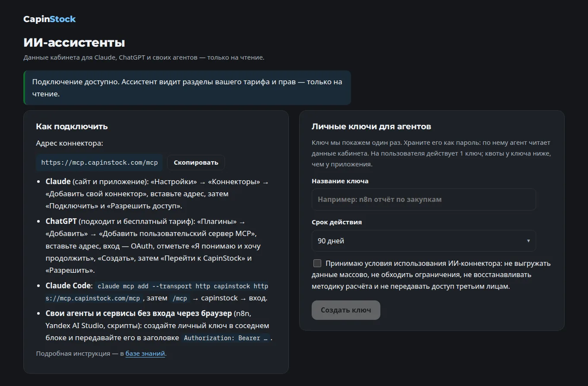Click the "Данные кабинета для Claude" subtitle
The width and height of the screenshot is (588, 386).
point(144,57)
